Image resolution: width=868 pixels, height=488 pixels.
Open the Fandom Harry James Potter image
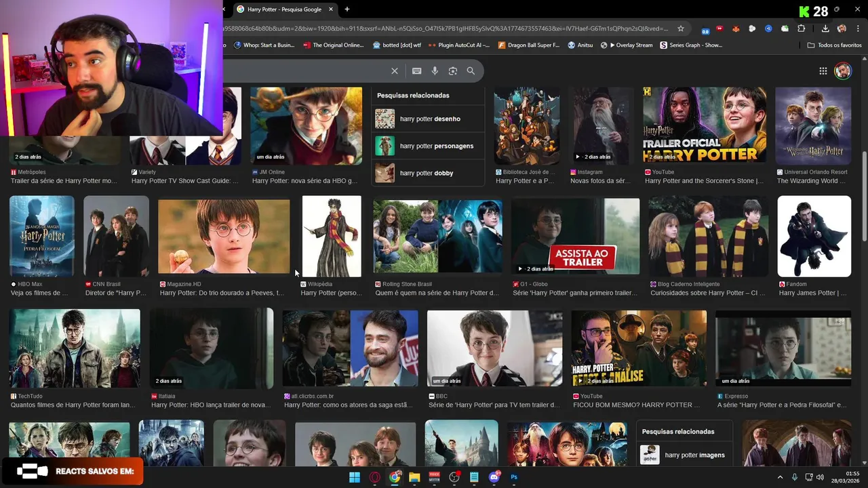coord(814,236)
